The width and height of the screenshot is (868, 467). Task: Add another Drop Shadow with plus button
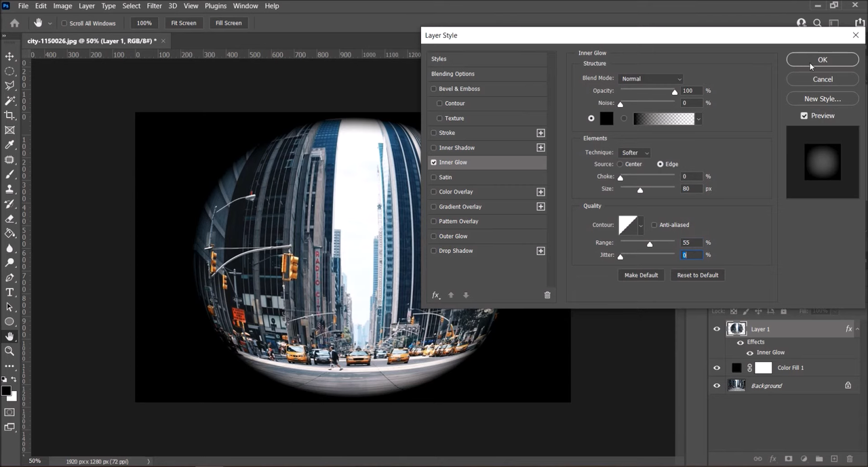click(x=540, y=251)
